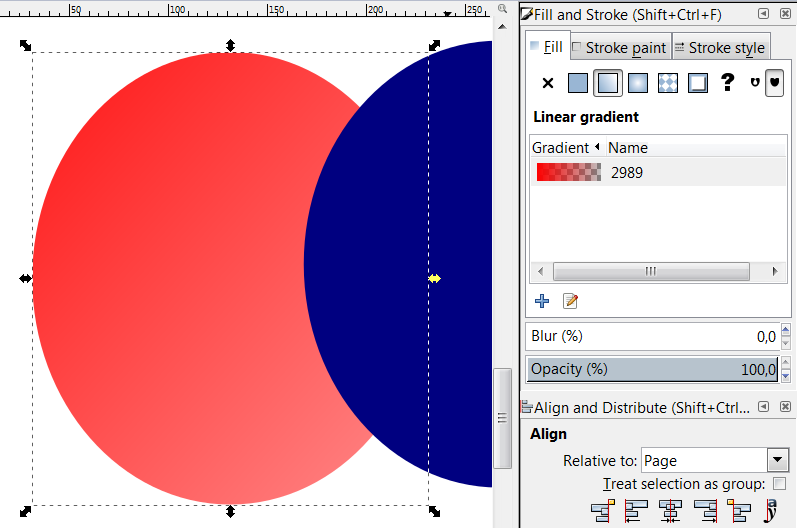Increase Blur value with up stepper

pos(785,330)
